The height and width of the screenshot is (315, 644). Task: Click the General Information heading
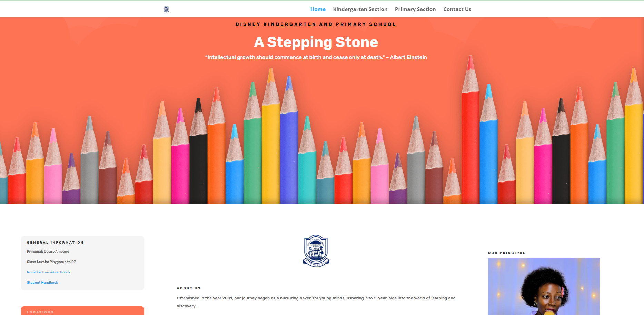coord(55,243)
